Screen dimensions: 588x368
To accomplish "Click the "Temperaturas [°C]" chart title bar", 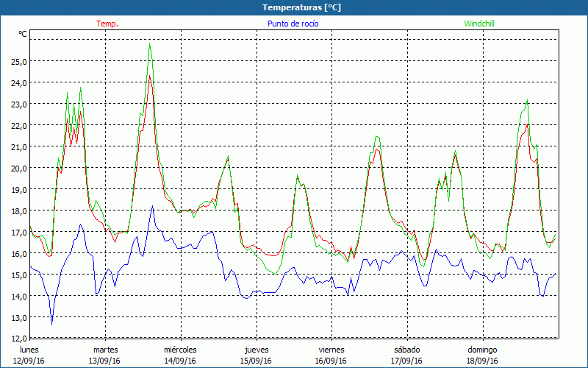I will pos(294,7).
